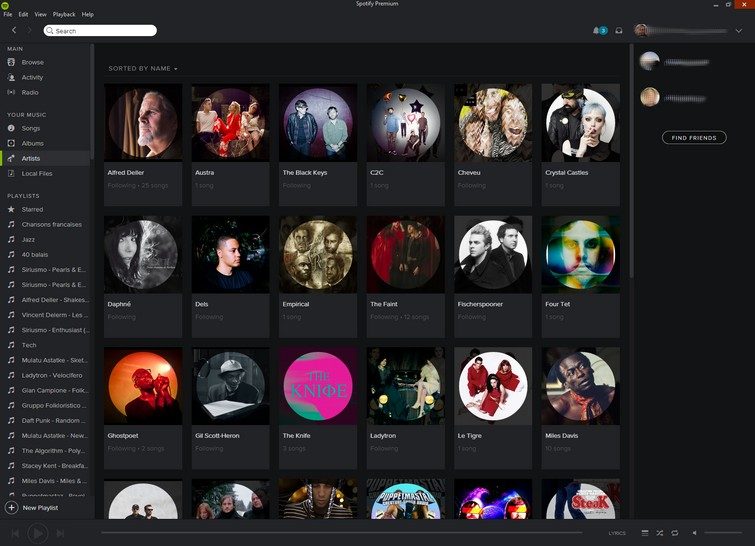Open the Browse section icon
Image resolution: width=755 pixels, height=546 pixels.
click(x=11, y=62)
